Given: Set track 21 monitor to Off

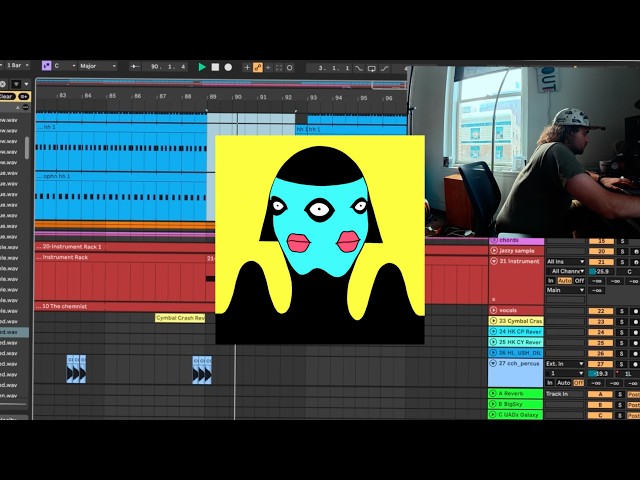Looking at the screenshot, I should point(579,281).
